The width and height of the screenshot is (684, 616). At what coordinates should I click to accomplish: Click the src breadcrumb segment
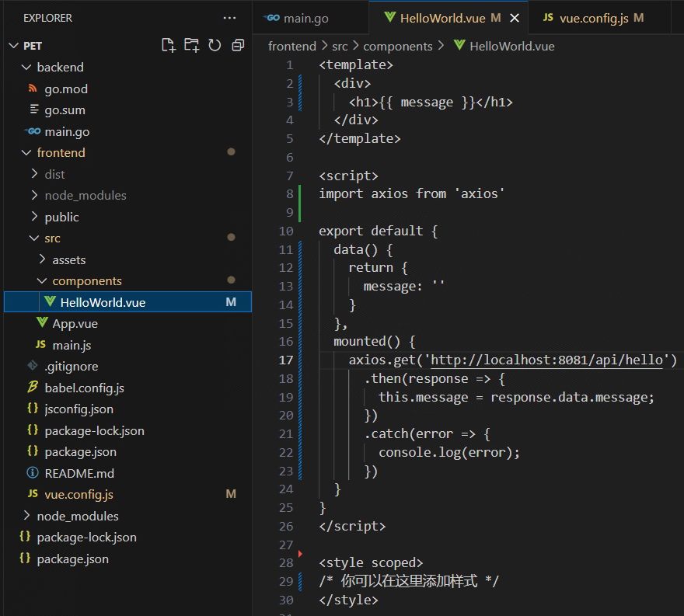pos(340,46)
